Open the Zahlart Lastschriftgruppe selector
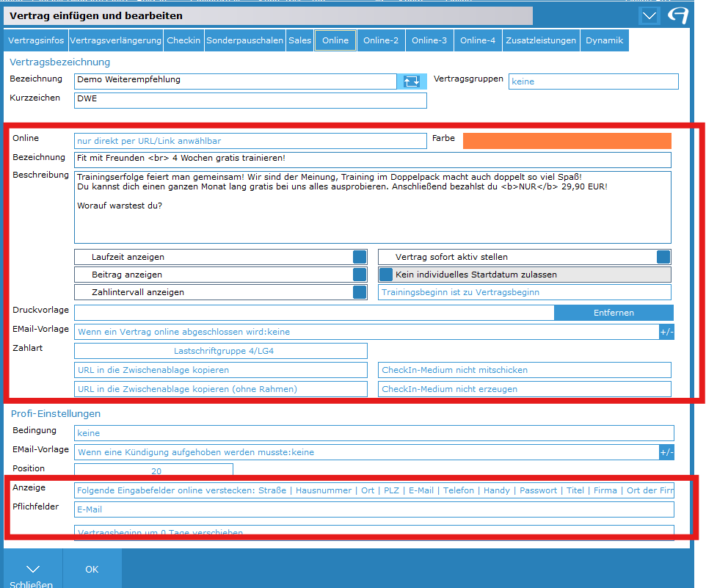This screenshot has width=706, height=588. pyautogui.click(x=220, y=351)
